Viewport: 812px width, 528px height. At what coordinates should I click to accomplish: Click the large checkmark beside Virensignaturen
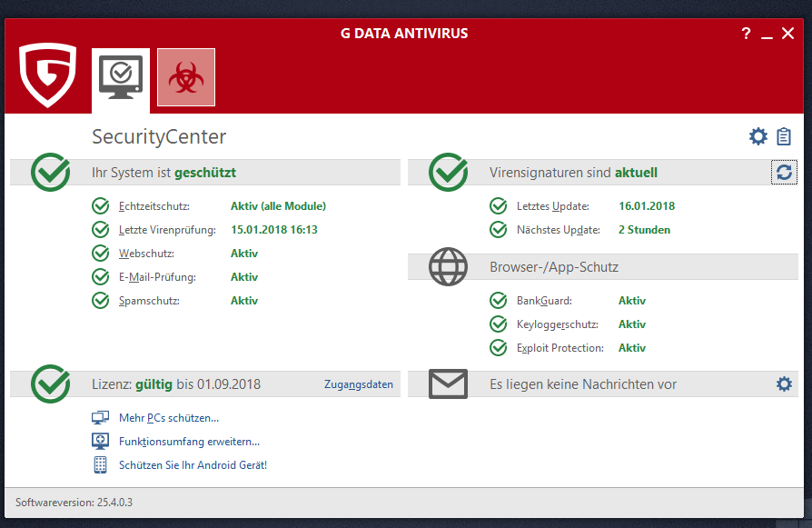point(449,172)
